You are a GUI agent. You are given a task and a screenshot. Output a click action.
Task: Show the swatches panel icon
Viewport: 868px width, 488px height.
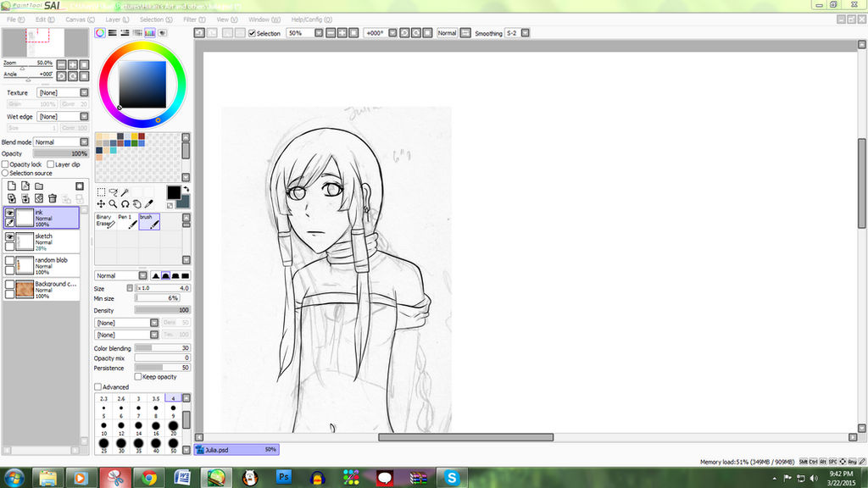tap(149, 33)
